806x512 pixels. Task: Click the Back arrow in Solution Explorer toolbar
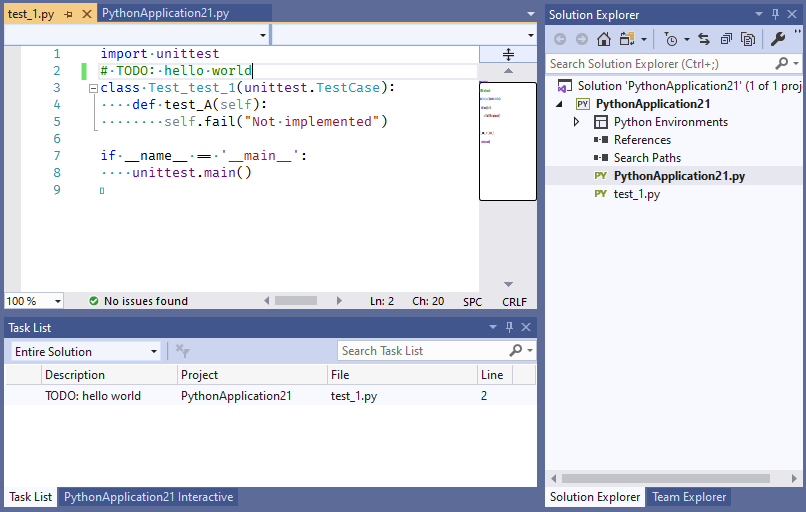(560, 39)
